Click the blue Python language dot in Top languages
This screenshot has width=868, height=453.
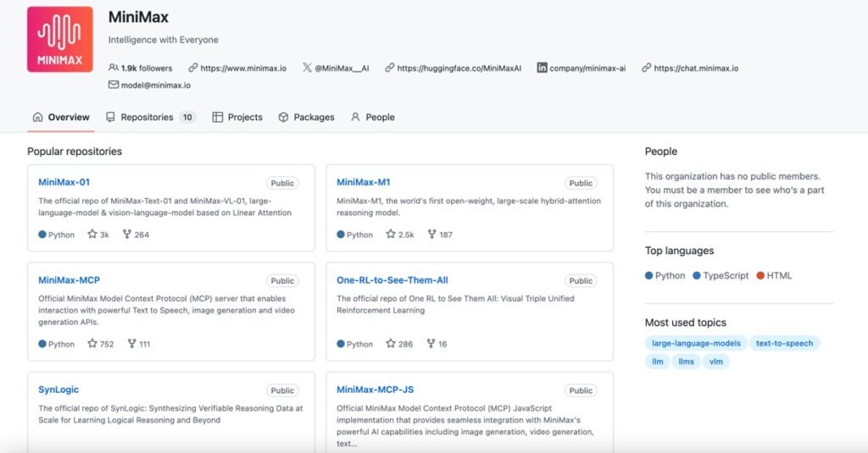click(648, 275)
